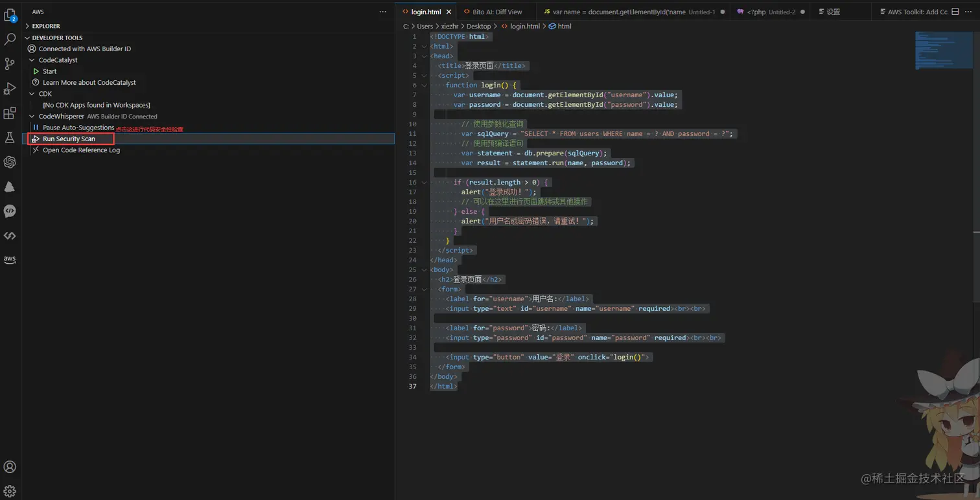
Task: Open the chat-bubble code assistant icon
Action: tap(10, 211)
